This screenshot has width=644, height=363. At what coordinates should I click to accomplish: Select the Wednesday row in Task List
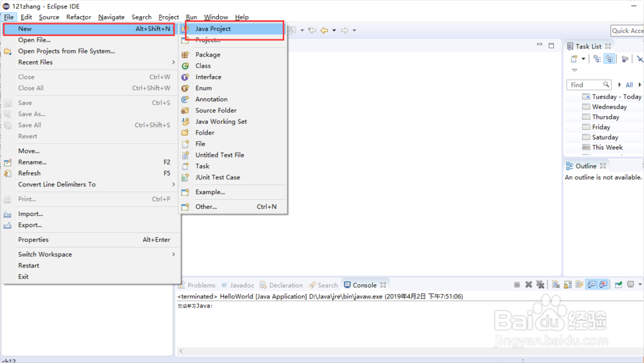point(604,107)
